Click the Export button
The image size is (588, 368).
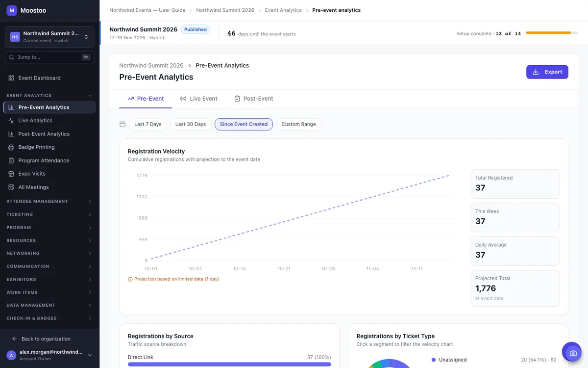pyautogui.click(x=547, y=72)
